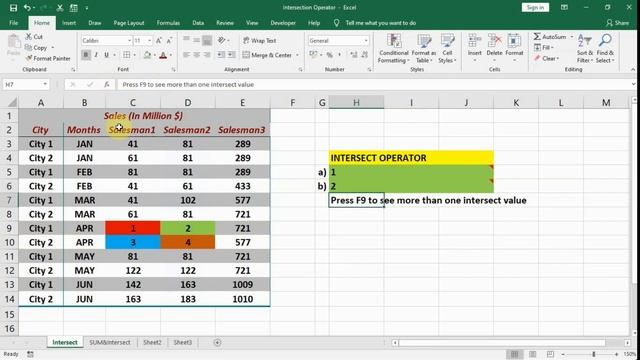640x360 pixels.
Task: Select the cell showing 1010
Action: [x=242, y=299]
